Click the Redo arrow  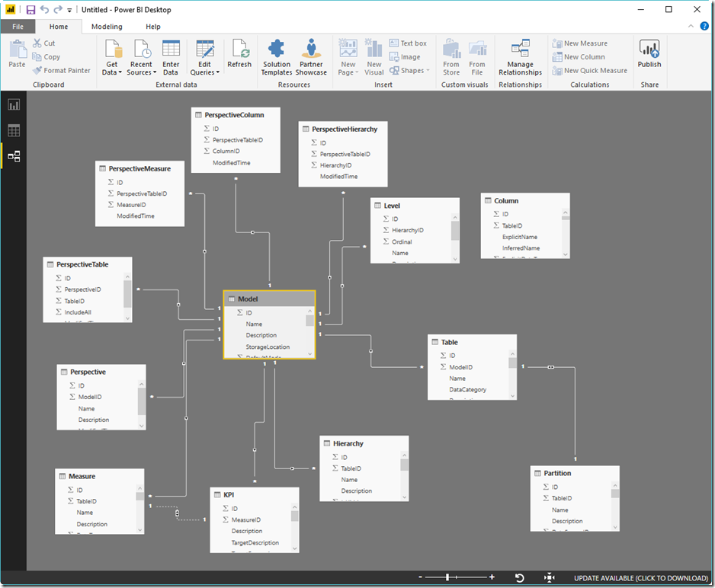pos(58,10)
